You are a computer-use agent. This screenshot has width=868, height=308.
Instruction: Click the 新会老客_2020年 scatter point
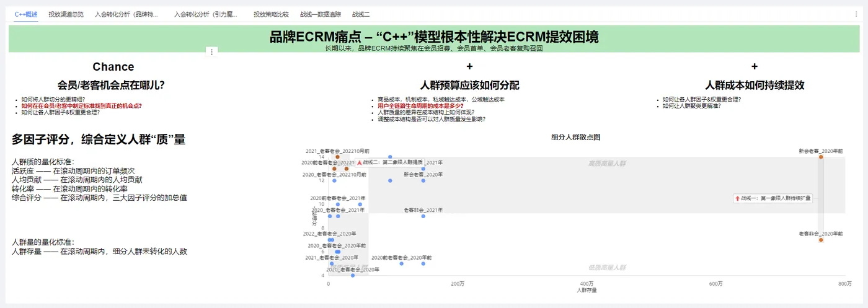pos(423,180)
